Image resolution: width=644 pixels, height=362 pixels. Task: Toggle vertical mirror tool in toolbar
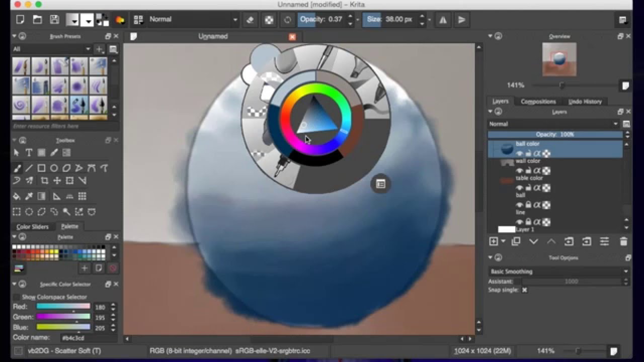(461, 20)
